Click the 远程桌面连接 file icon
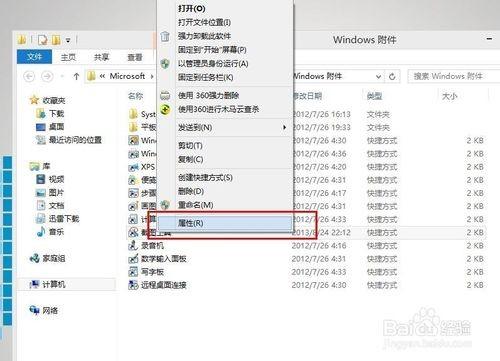500x361 pixels. pyautogui.click(x=133, y=285)
